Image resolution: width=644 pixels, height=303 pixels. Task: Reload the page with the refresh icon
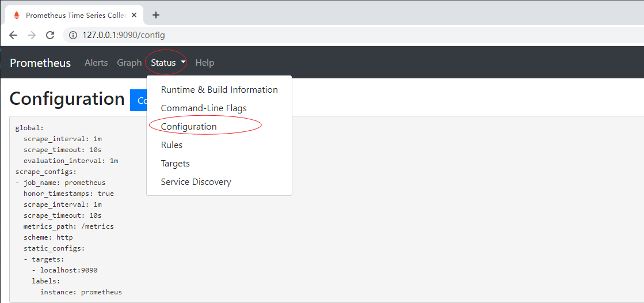[x=50, y=35]
